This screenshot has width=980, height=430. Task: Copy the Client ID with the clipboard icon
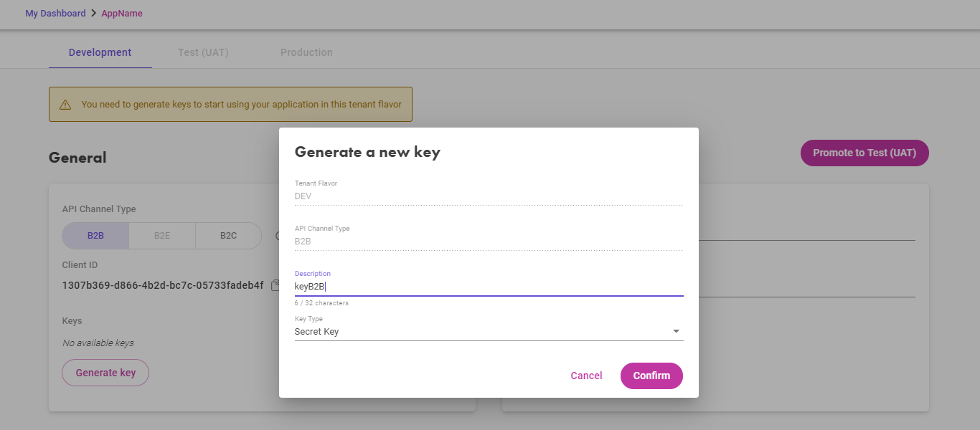(275, 285)
